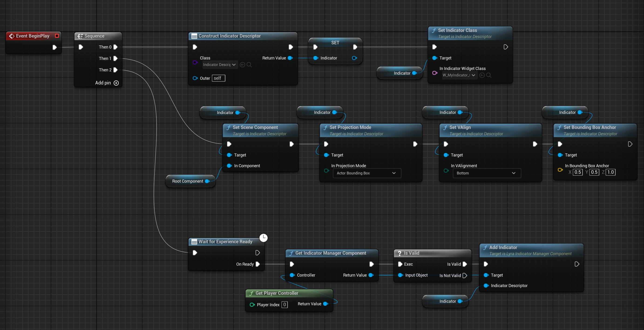Open the Actor Bounding Box projection dropdown

(367, 173)
